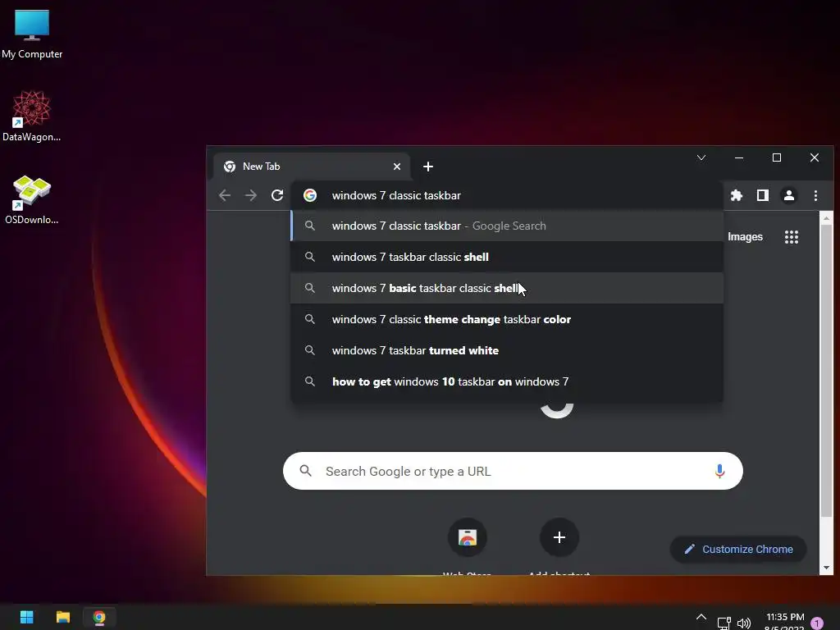Image resolution: width=840 pixels, height=630 pixels.
Task: Open Chrome three-dot menu
Action: (x=815, y=195)
